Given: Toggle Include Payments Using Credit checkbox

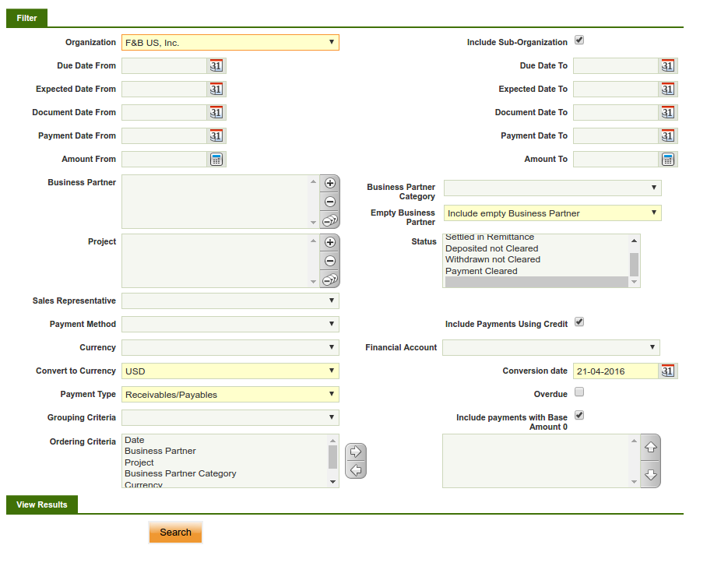Looking at the screenshot, I should [579, 322].
